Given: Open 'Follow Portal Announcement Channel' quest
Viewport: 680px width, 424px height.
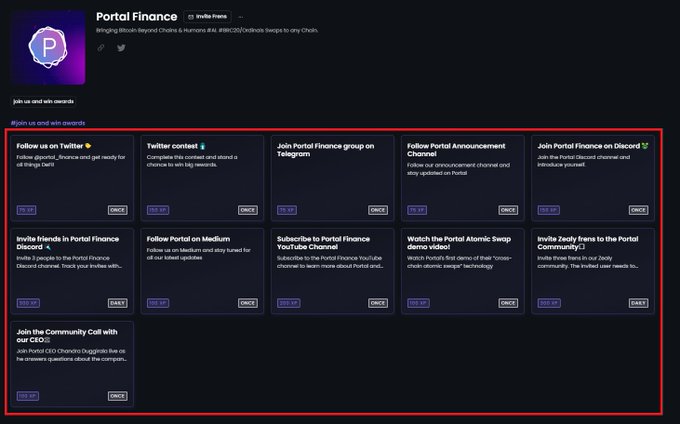Looking at the screenshot, I should coord(463,178).
